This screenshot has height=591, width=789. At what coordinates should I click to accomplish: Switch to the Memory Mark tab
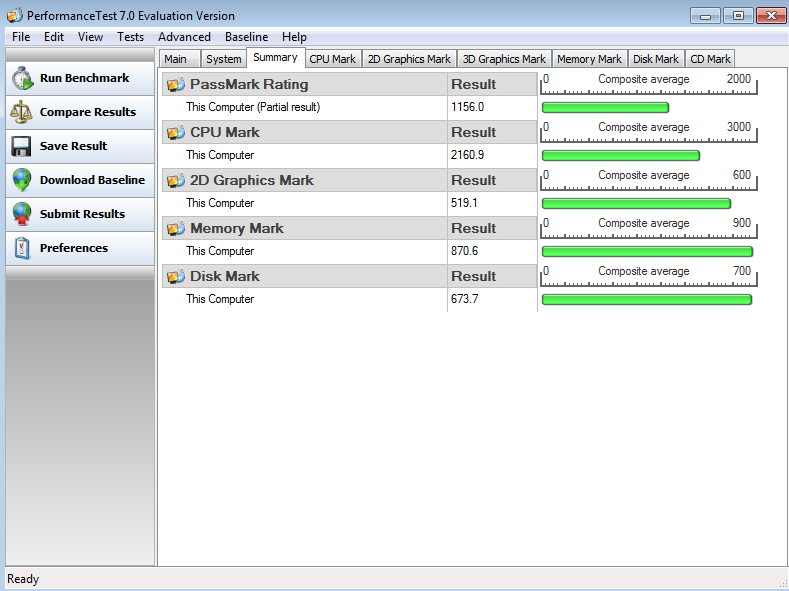(589, 59)
